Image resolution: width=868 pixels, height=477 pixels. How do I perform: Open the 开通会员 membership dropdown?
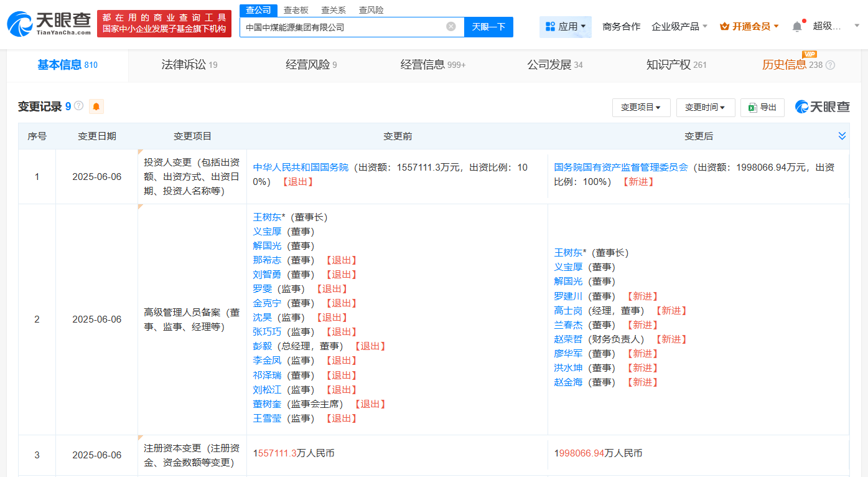click(750, 27)
